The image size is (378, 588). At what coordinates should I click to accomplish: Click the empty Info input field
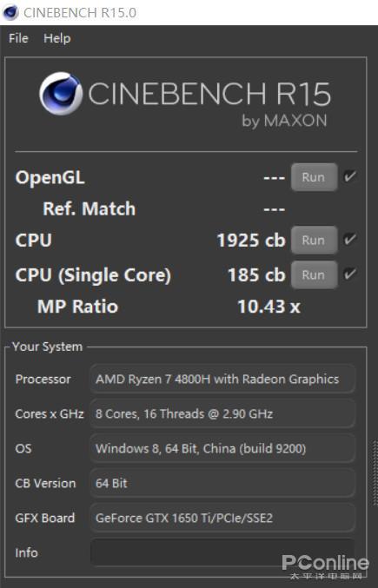222,552
